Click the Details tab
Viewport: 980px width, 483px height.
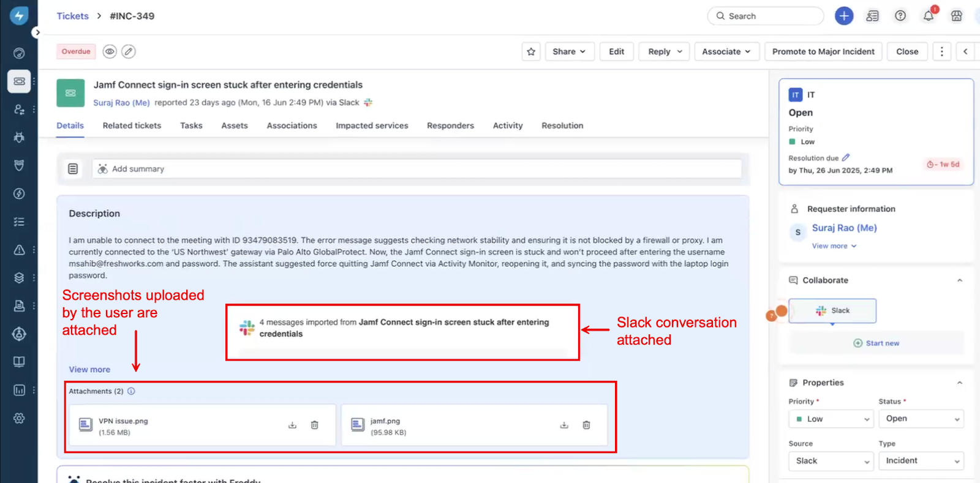point(70,125)
